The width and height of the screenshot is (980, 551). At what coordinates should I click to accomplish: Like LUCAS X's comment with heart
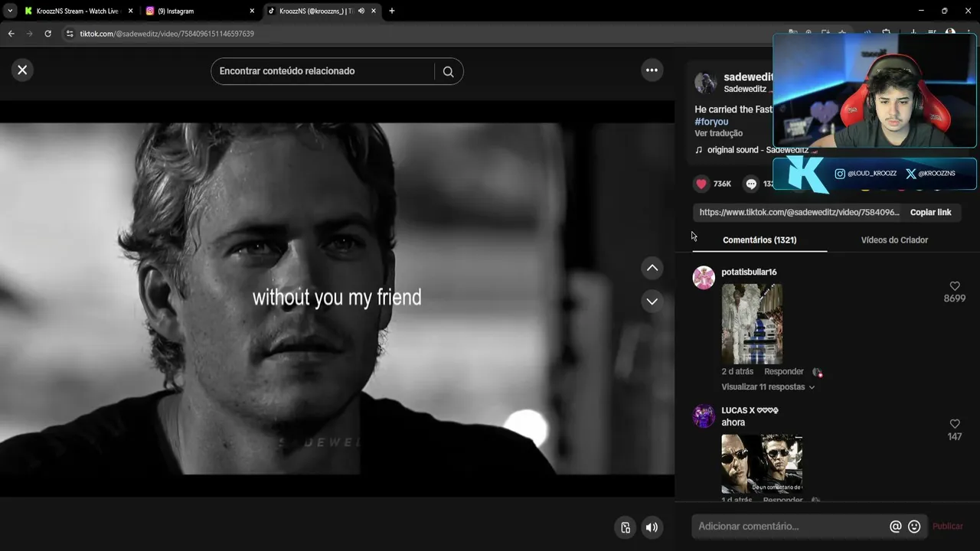(955, 424)
